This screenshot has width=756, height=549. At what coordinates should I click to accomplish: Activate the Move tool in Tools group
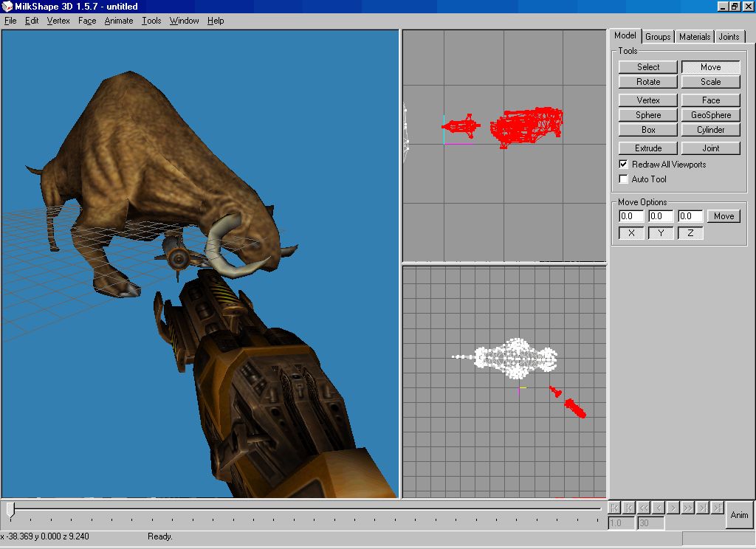[711, 67]
